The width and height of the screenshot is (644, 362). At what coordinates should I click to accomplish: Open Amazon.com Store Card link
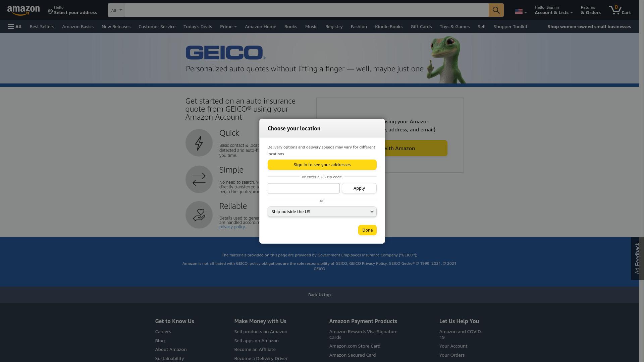[355, 346]
